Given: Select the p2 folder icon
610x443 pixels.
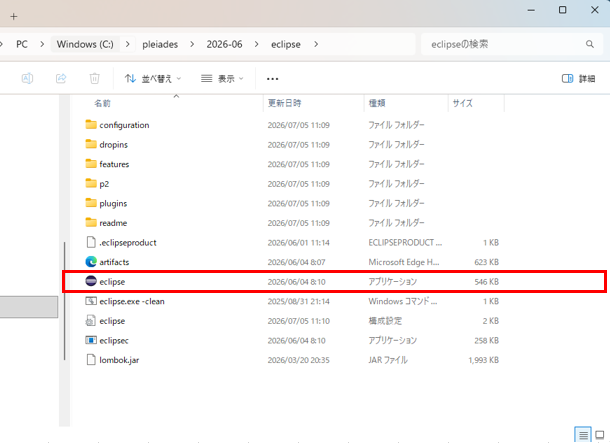Looking at the screenshot, I should coord(91,183).
